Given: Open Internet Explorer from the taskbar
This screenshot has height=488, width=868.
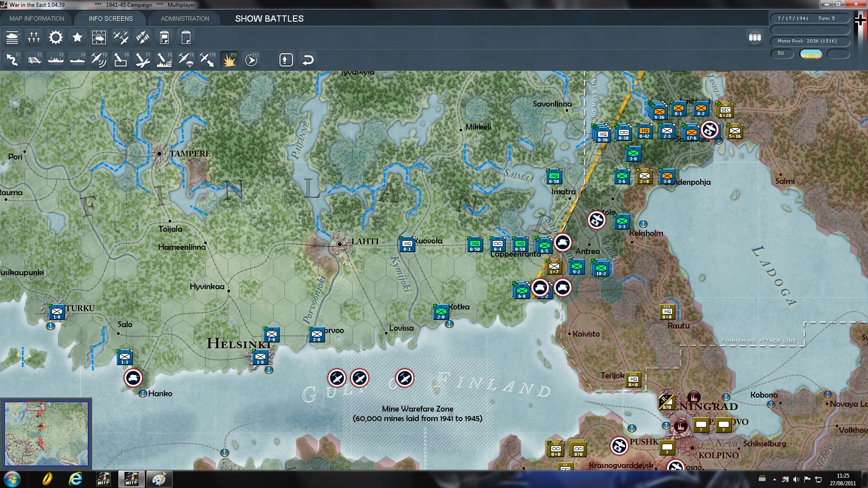Looking at the screenshot, I should pos(75,479).
